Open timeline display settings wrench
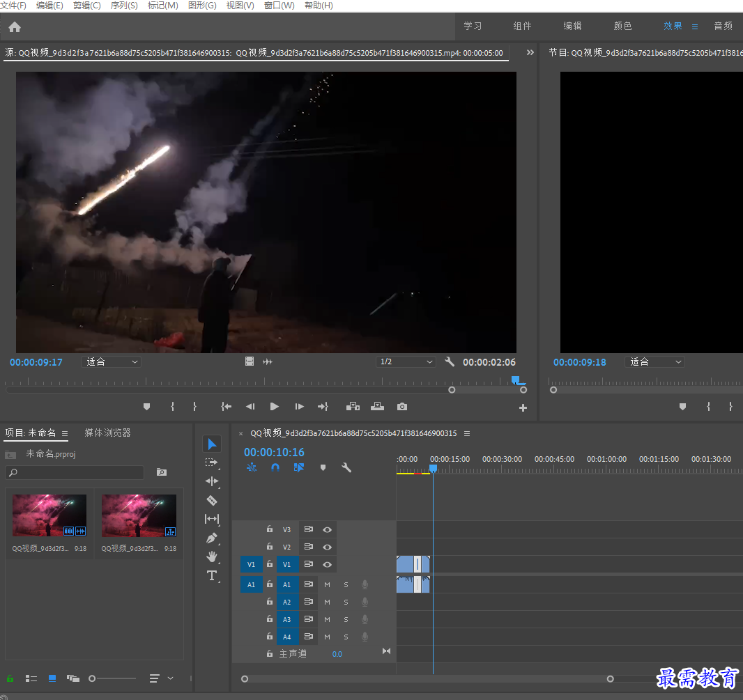743x700 pixels. coord(346,468)
